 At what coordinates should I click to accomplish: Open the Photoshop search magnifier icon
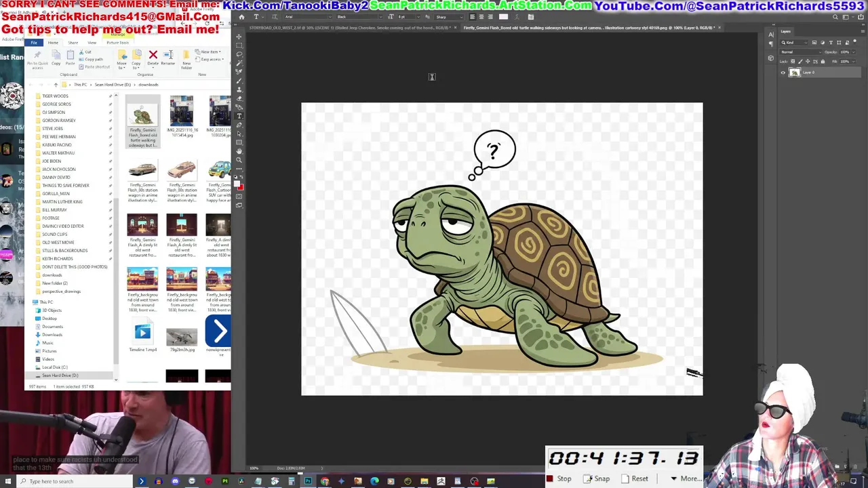click(835, 17)
